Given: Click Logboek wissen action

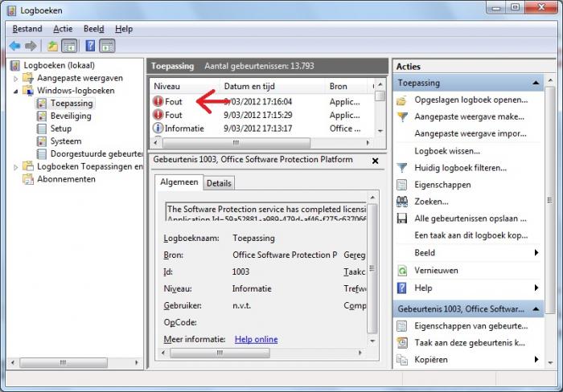Looking at the screenshot, I should click(447, 151).
